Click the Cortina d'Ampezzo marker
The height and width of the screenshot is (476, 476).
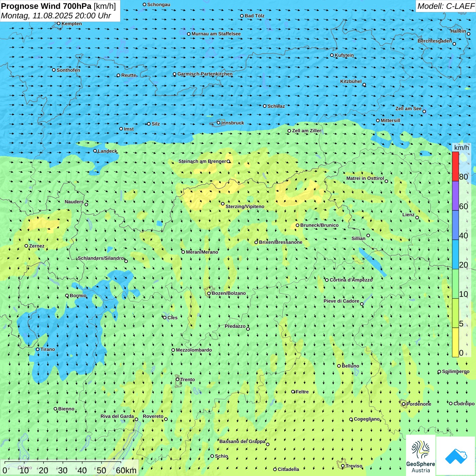(x=327, y=280)
